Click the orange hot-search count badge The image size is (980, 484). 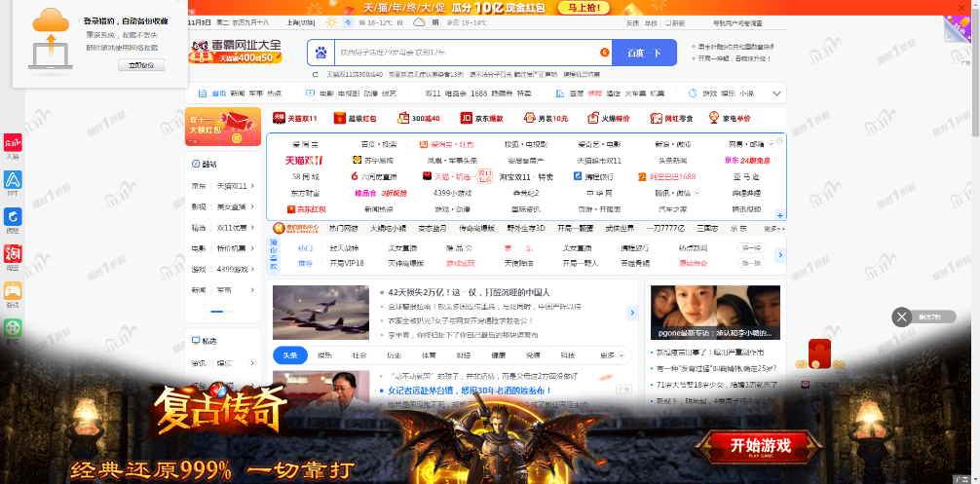point(604,53)
